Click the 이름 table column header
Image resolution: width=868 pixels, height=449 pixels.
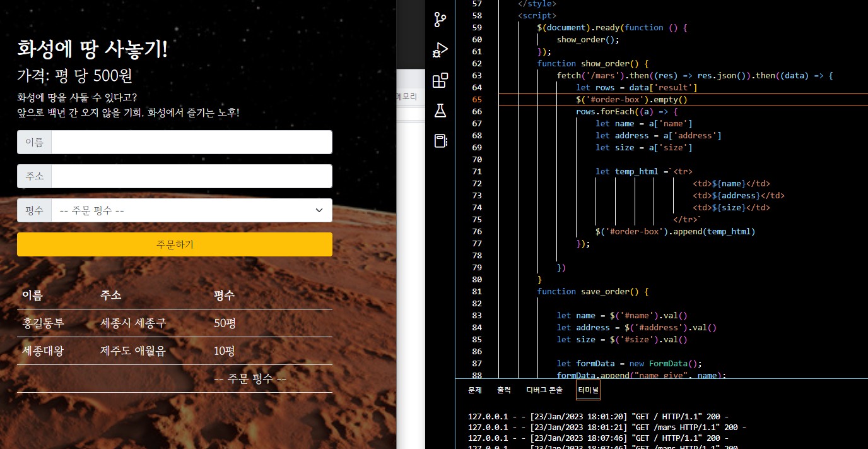click(x=32, y=296)
